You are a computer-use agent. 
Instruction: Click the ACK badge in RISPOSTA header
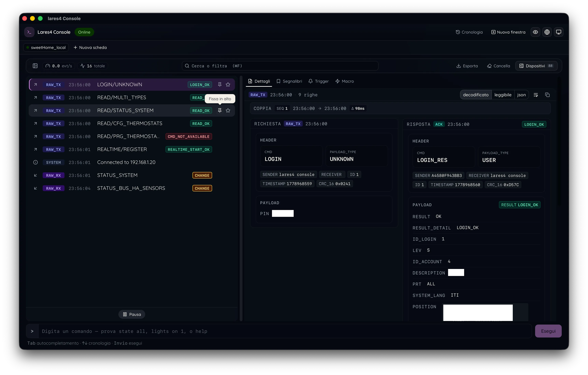(x=439, y=124)
